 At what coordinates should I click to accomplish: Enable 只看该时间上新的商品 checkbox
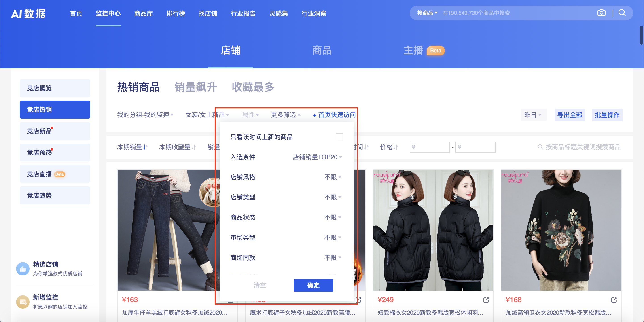tap(339, 137)
